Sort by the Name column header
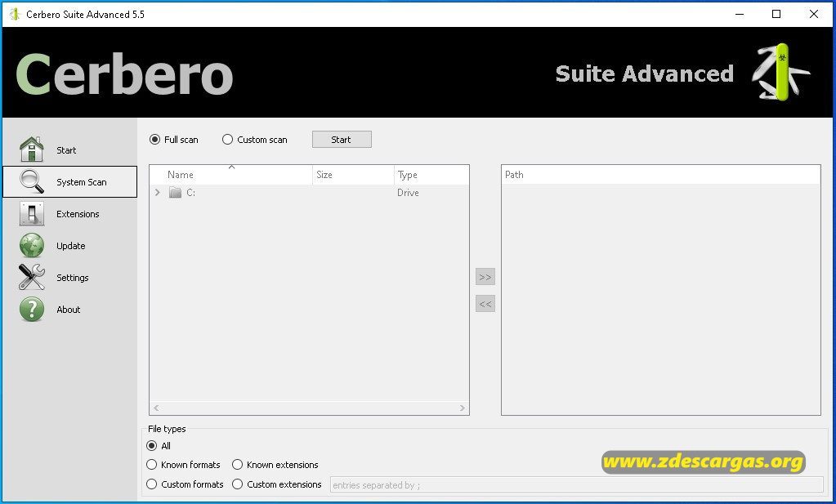This screenshot has width=836, height=504. 230,175
